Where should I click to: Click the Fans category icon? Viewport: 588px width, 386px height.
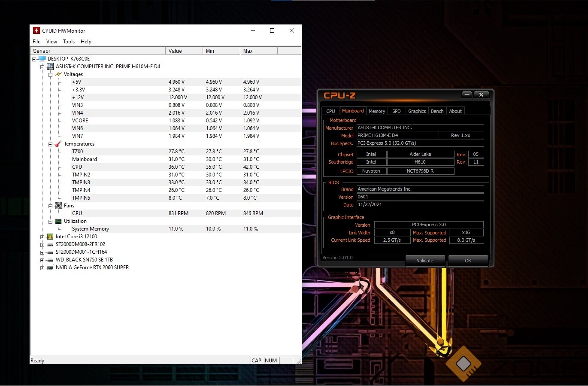(58, 206)
